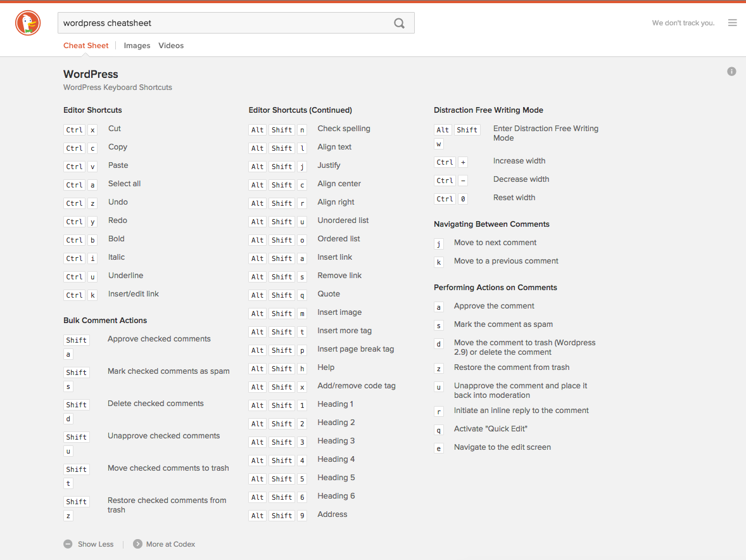Click the 'Add/remove code tag' label
The image size is (746, 560).
(357, 386)
